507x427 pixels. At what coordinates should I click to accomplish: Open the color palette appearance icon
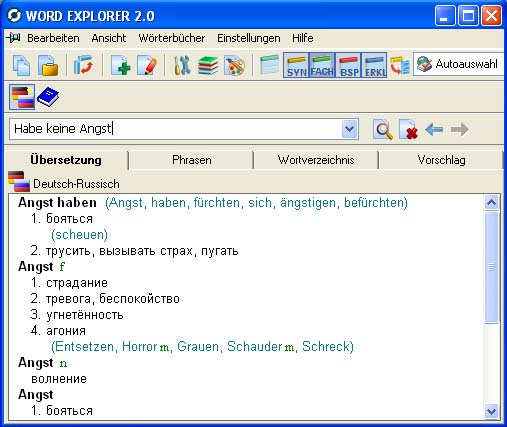[235, 65]
